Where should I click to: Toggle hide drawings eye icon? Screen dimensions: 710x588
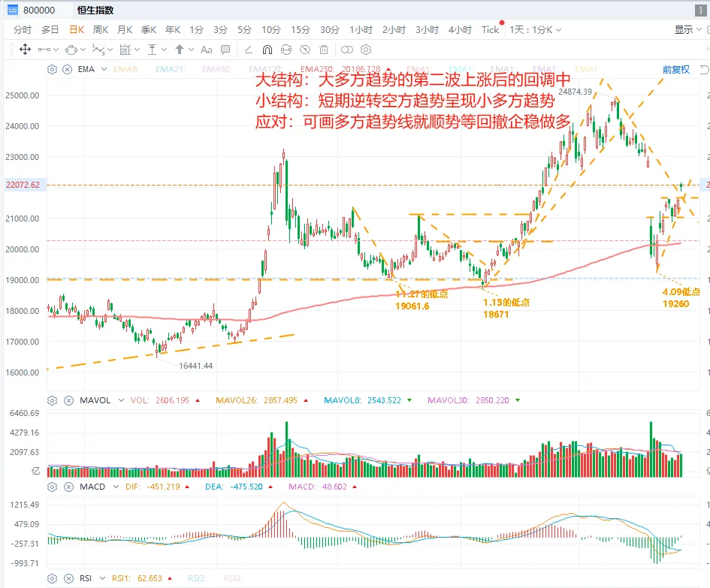tap(305, 50)
